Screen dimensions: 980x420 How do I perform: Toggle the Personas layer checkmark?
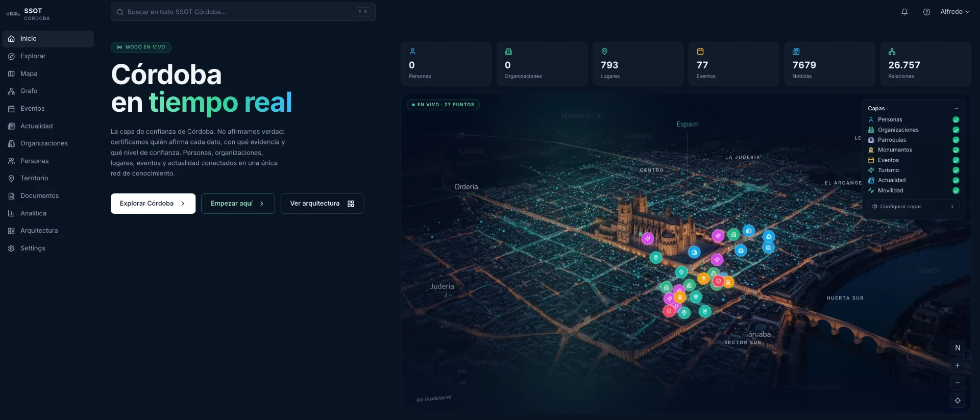[956, 120]
